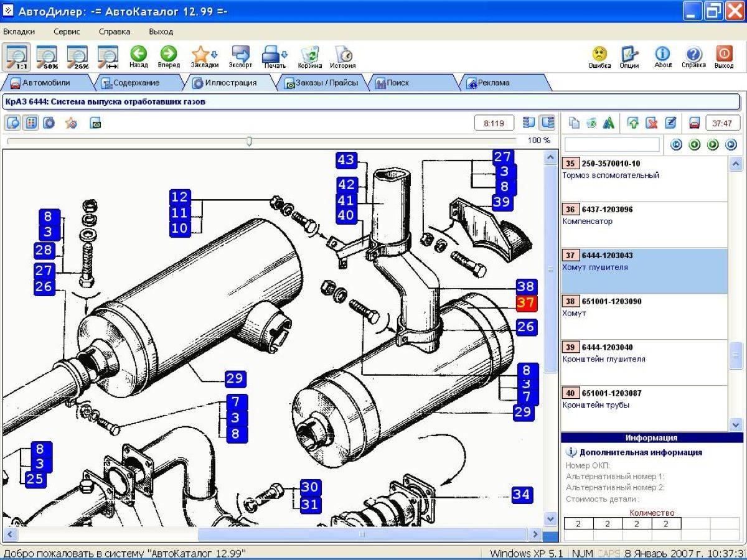Click the copy icon in parts panel

pos(575,123)
